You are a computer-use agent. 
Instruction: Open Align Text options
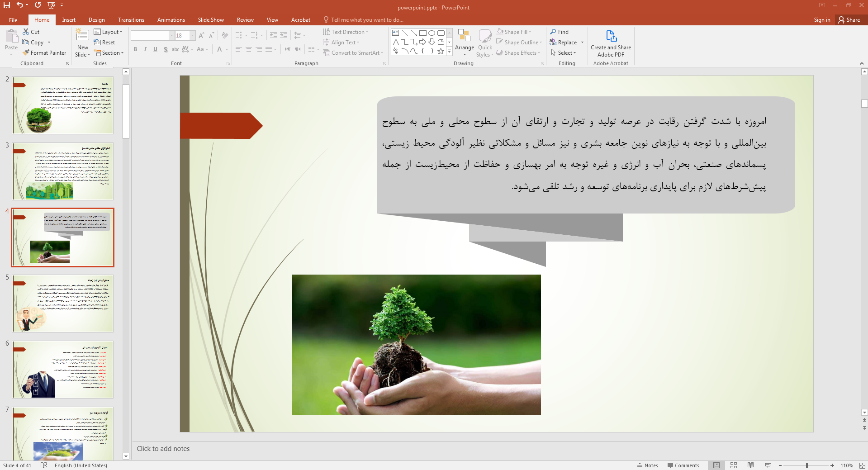click(341, 42)
